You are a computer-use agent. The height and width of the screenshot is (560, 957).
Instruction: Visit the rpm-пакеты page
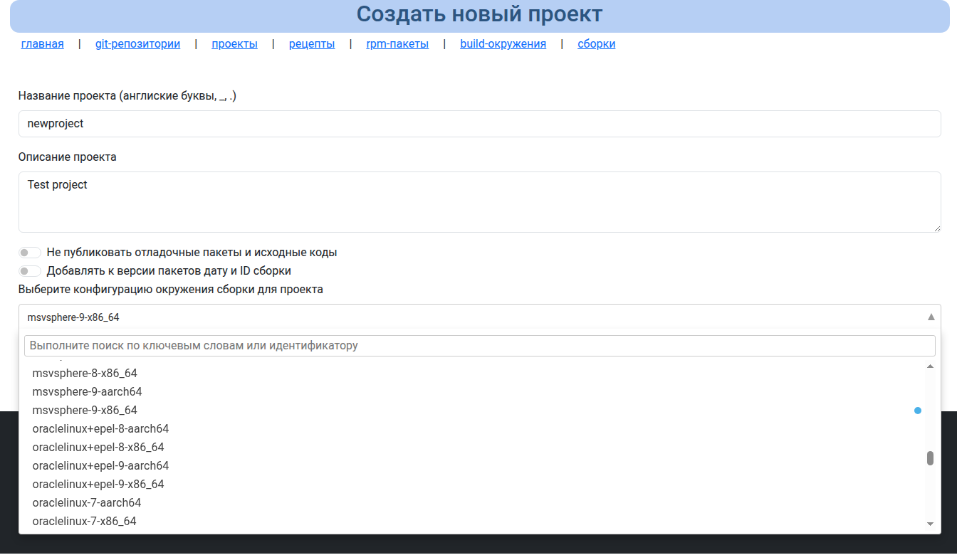[397, 43]
